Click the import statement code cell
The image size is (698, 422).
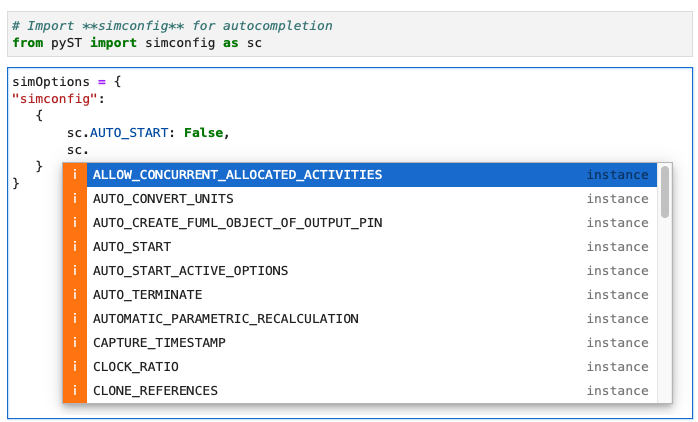pos(348,34)
